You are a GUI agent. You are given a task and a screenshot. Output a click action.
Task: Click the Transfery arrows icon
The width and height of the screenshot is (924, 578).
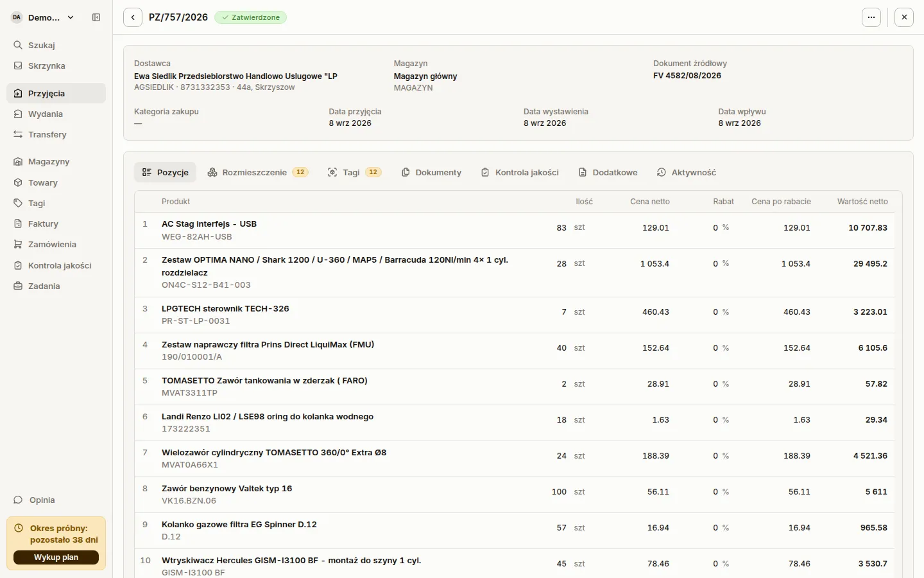tap(18, 134)
